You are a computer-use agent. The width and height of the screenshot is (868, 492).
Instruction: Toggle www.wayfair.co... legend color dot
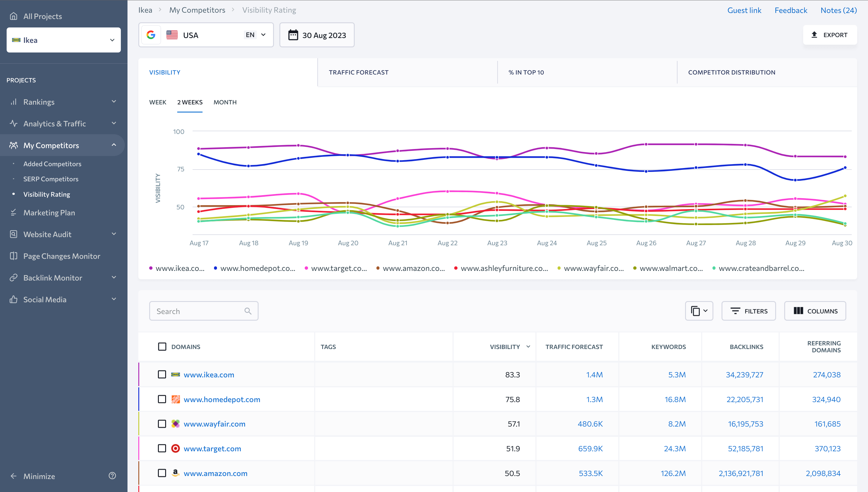point(559,268)
